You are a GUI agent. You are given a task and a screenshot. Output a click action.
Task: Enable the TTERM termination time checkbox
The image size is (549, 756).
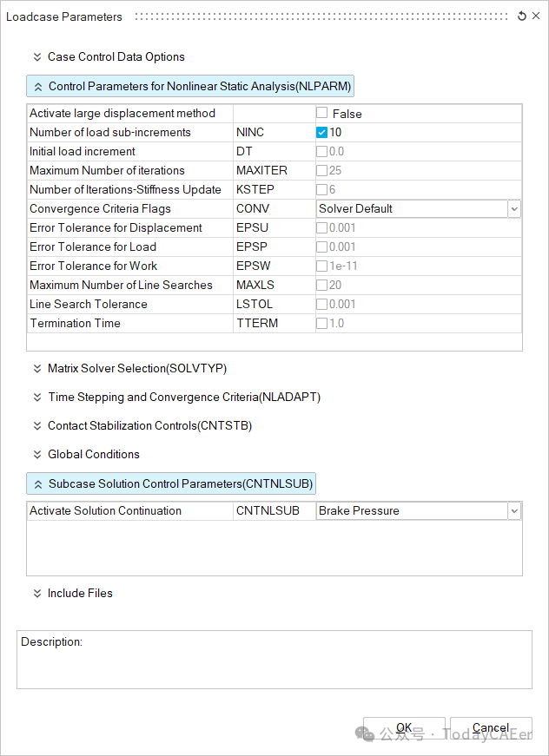322,324
